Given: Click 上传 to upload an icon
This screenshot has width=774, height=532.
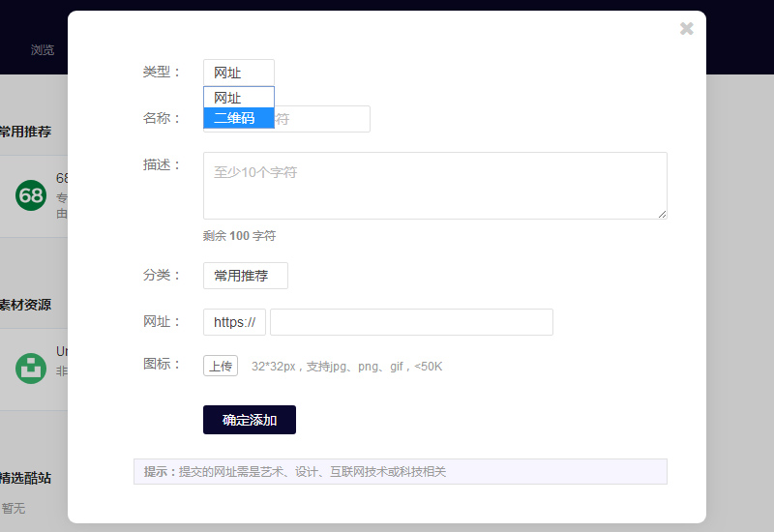Looking at the screenshot, I should click(x=221, y=366).
